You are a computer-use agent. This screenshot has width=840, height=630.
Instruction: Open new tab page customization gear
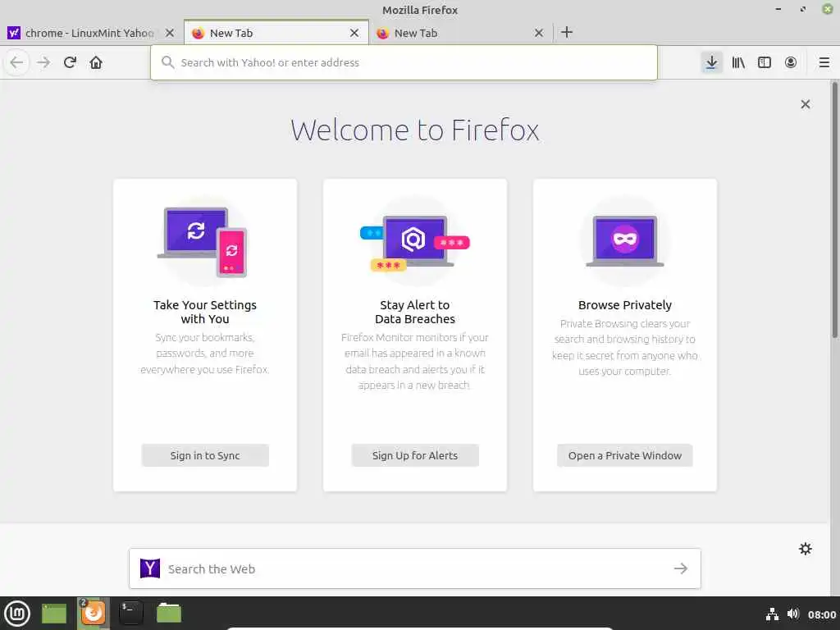click(806, 549)
